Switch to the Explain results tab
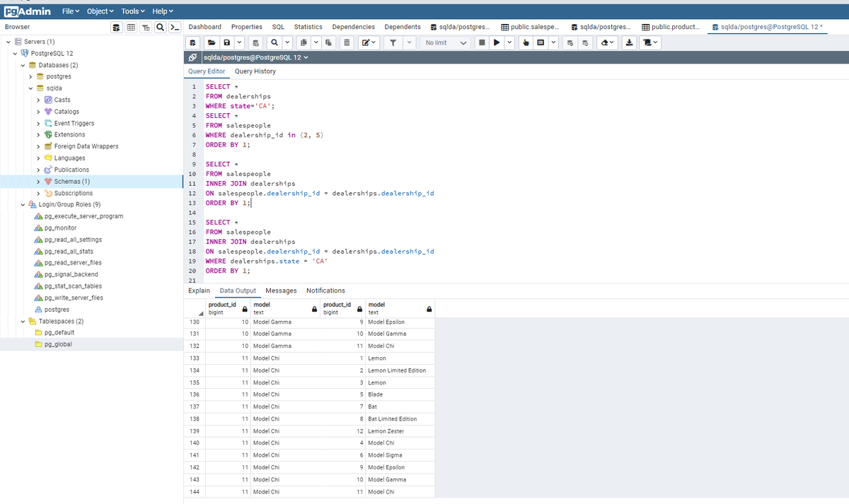The width and height of the screenshot is (849, 504). [199, 291]
